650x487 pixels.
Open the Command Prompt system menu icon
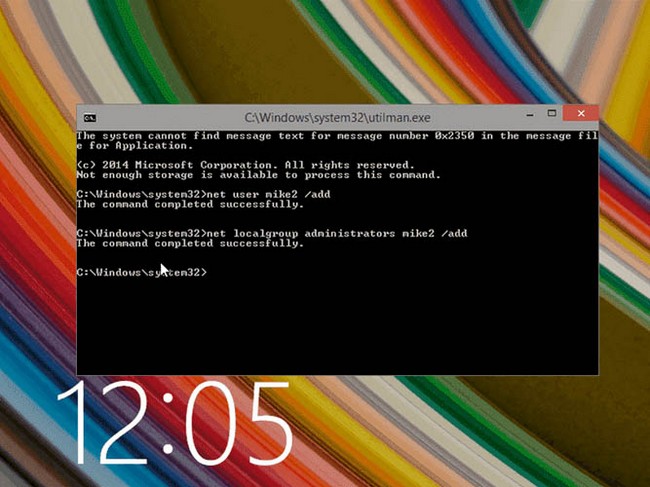pos(89,115)
